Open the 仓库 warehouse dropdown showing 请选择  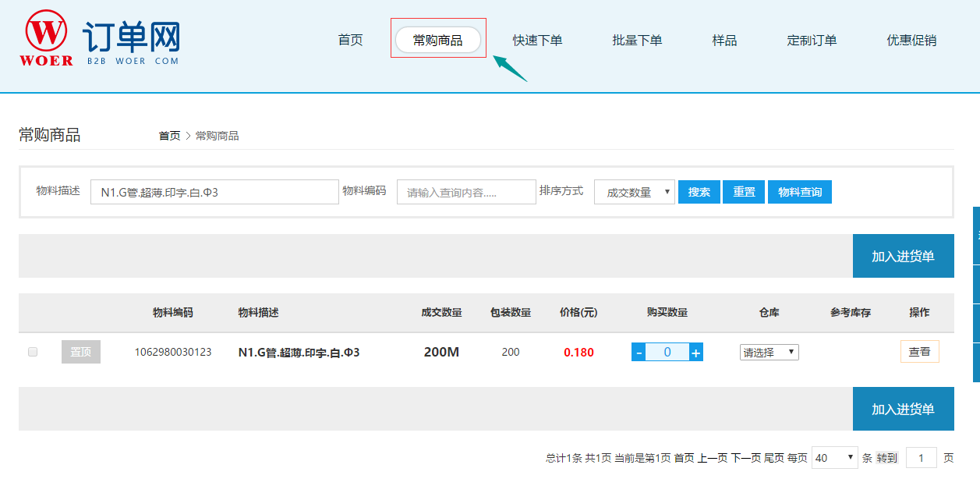[769, 352]
